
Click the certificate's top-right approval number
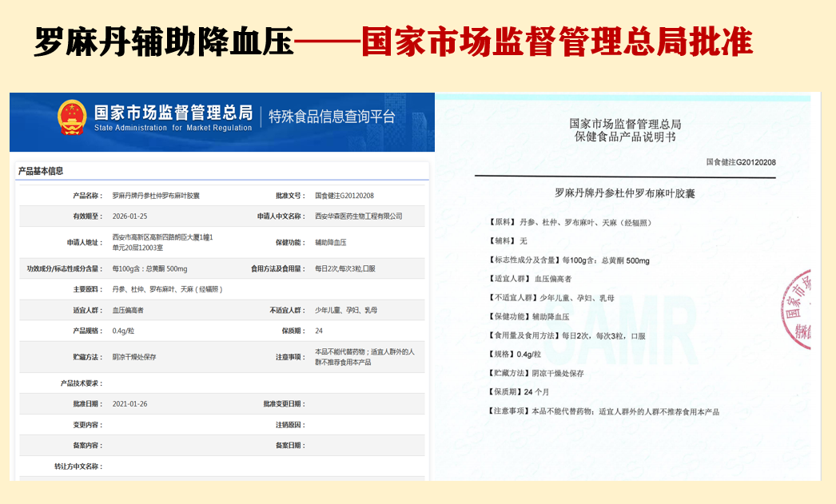(741, 162)
